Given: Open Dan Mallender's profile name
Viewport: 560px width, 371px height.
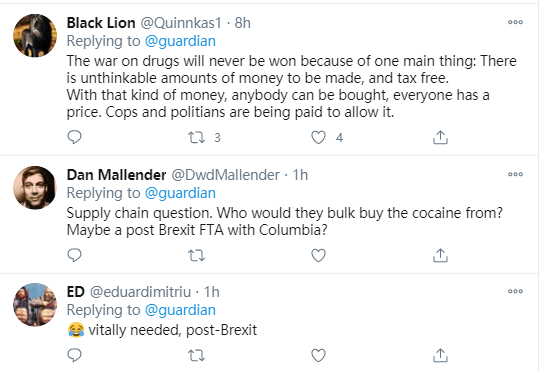Looking at the screenshot, I should (x=116, y=175).
